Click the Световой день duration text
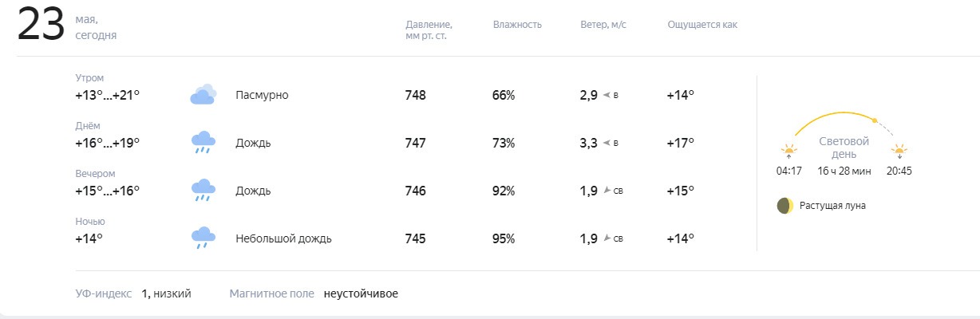The height and width of the screenshot is (319, 980). click(844, 171)
